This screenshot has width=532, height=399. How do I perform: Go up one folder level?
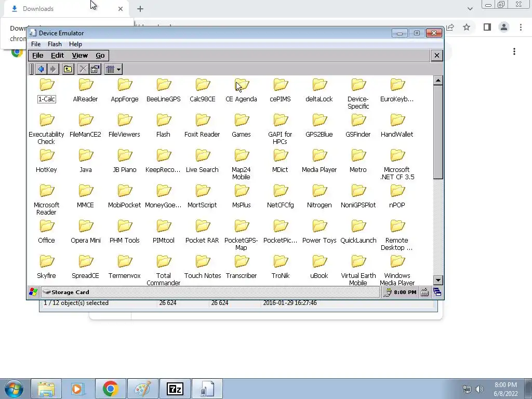pyautogui.click(x=68, y=69)
